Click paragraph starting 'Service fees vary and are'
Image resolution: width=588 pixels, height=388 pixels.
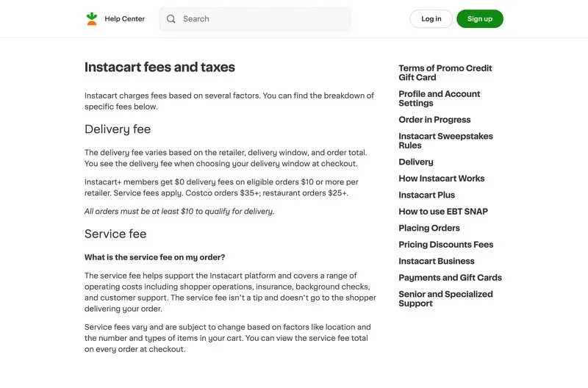coord(228,338)
